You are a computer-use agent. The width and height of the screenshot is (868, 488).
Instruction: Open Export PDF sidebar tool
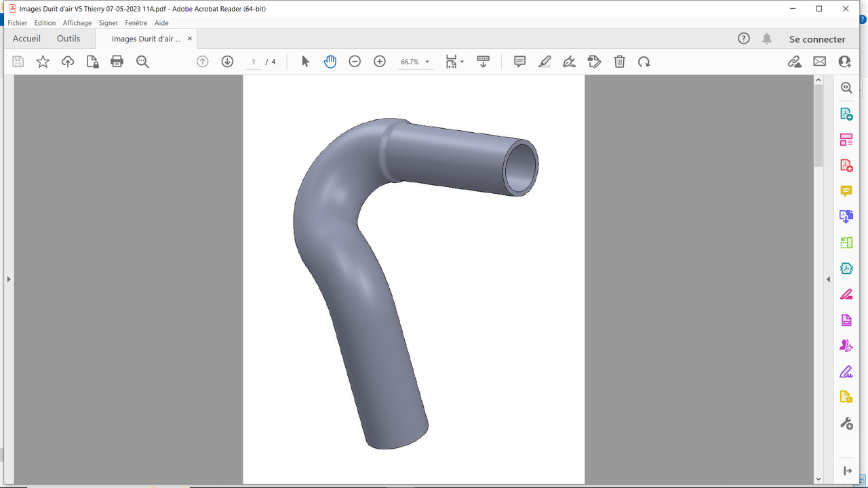[846, 114]
